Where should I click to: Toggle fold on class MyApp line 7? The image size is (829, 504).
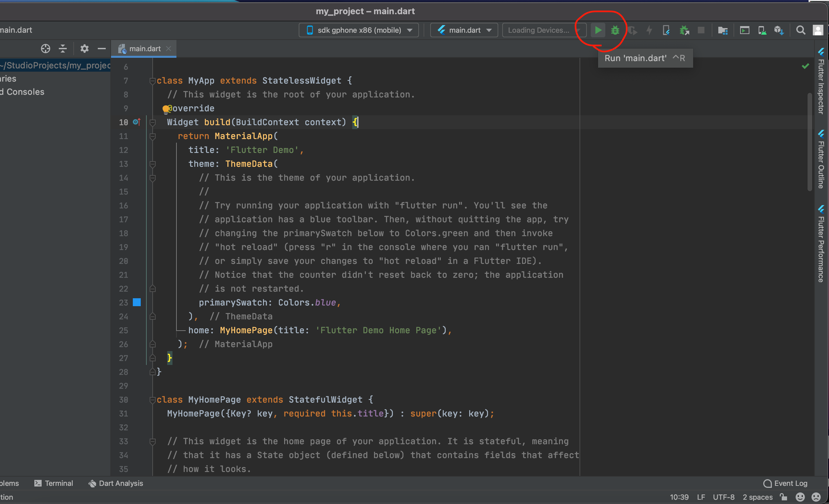[x=152, y=81]
